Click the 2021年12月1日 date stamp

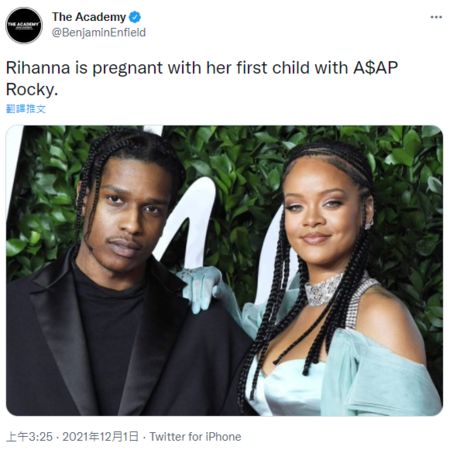pyautogui.click(x=100, y=436)
